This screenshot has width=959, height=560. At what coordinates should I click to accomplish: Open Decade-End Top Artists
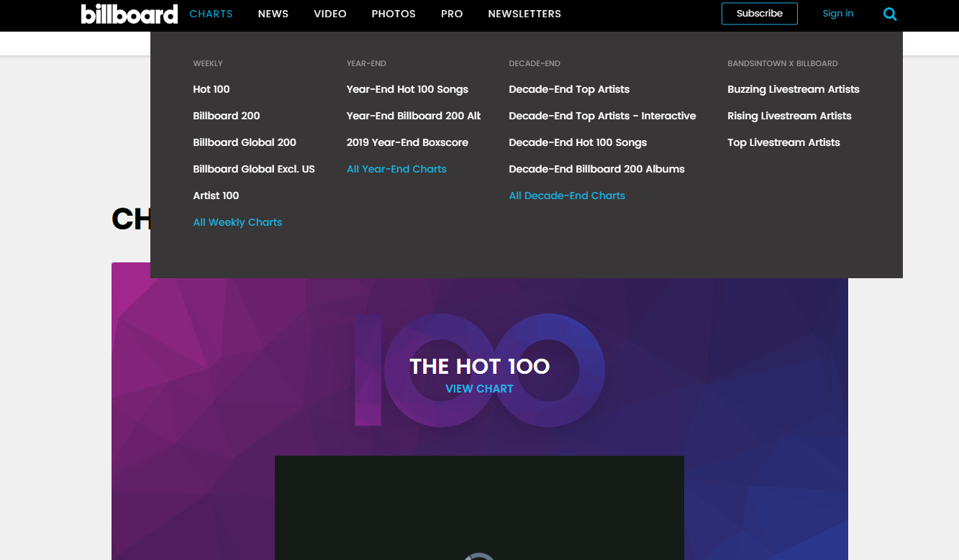click(x=569, y=89)
